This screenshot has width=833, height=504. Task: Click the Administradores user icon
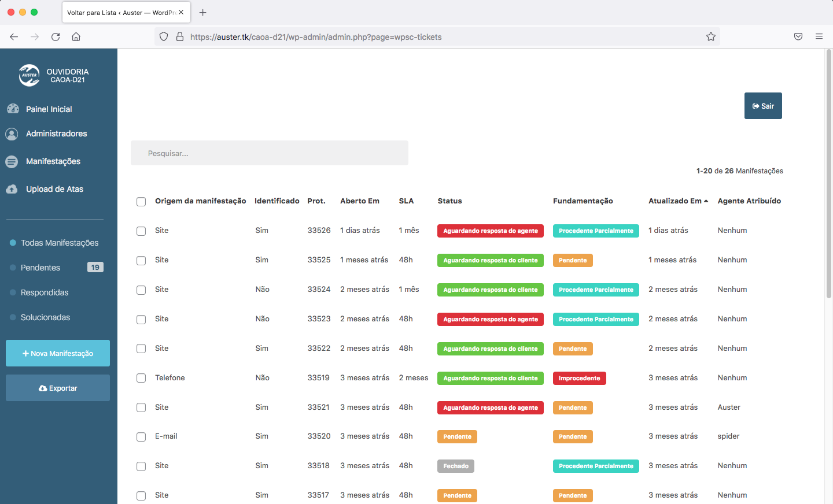12,134
